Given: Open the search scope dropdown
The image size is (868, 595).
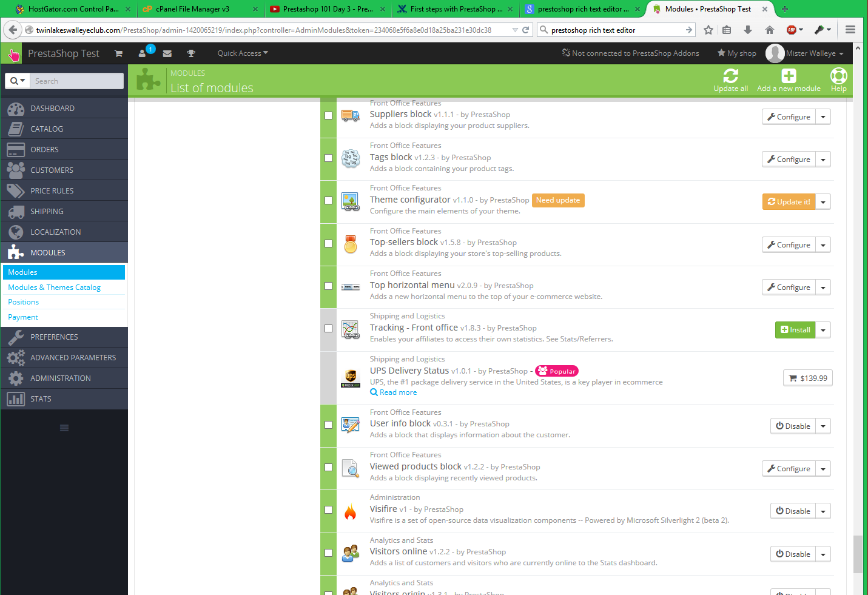Looking at the screenshot, I should pyautogui.click(x=18, y=81).
